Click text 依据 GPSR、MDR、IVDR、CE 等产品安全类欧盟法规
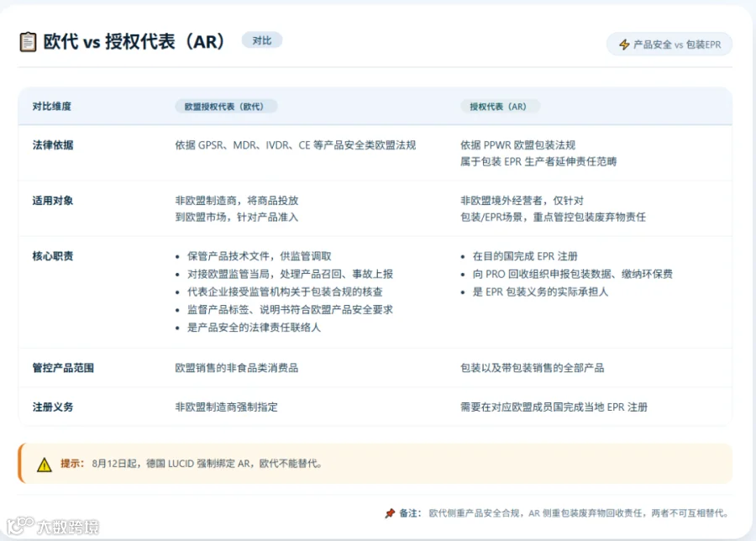This screenshot has width=756, height=541. click(296, 145)
